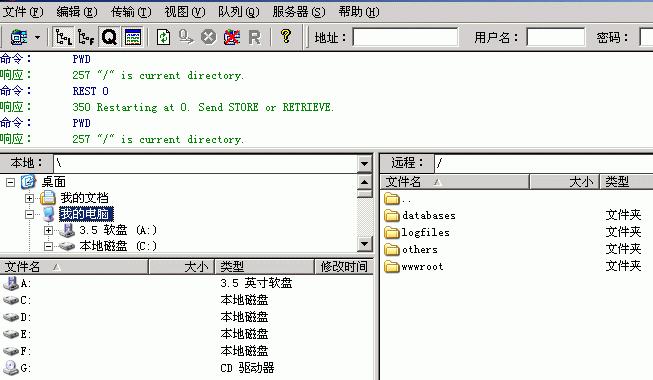Select CD drive G: in local list
The image size is (653, 380).
pos(17,368)
